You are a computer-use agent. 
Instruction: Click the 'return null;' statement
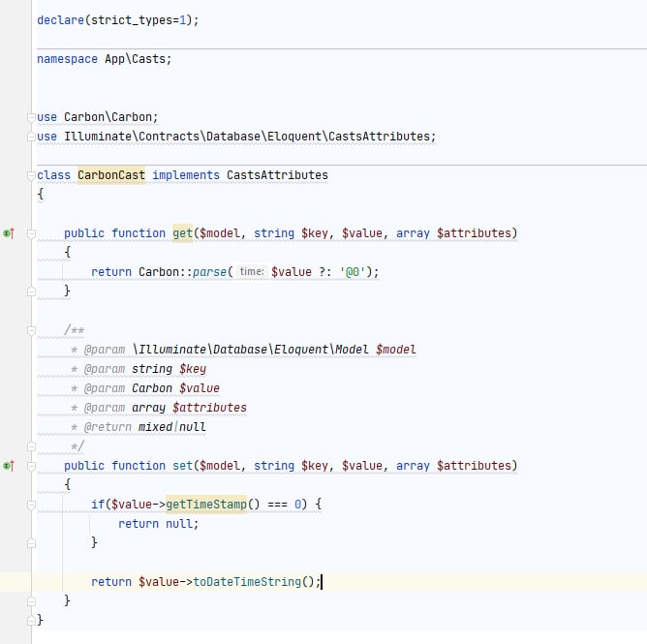159,524
